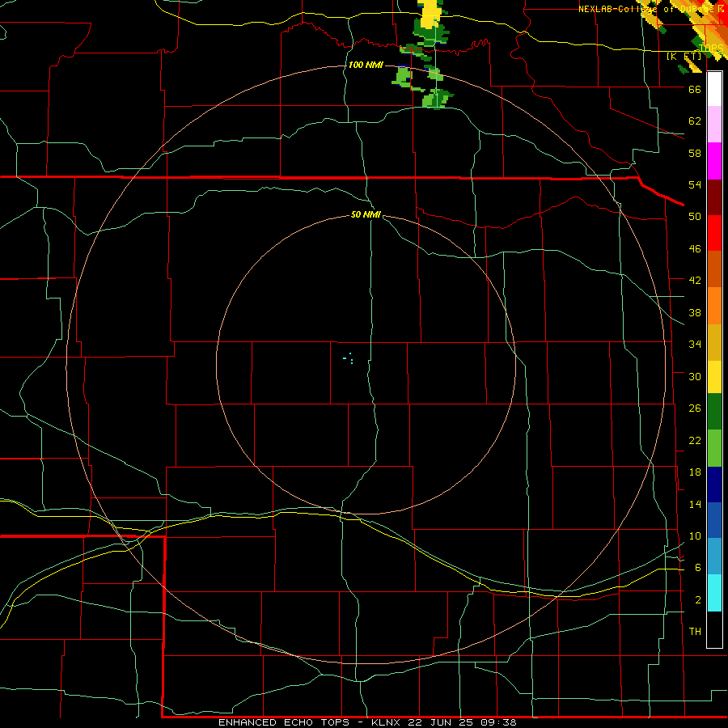Click the '38' legend label

(x=695, y=312)
